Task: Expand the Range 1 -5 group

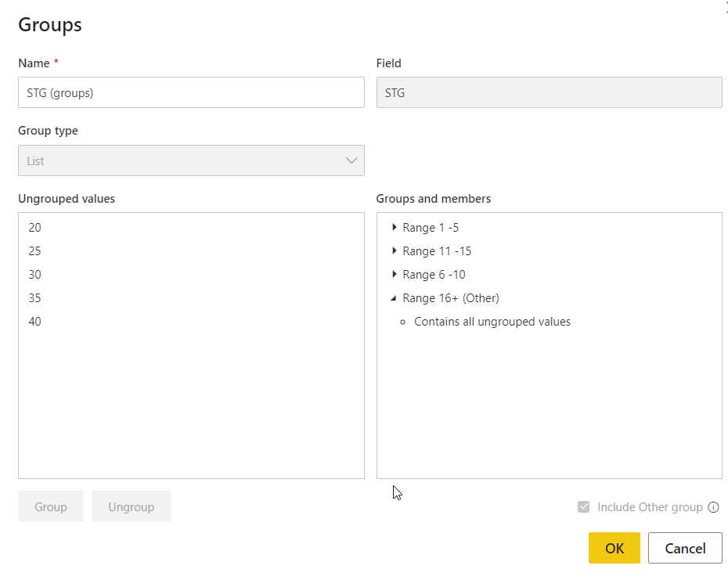Action: [395, 227]
